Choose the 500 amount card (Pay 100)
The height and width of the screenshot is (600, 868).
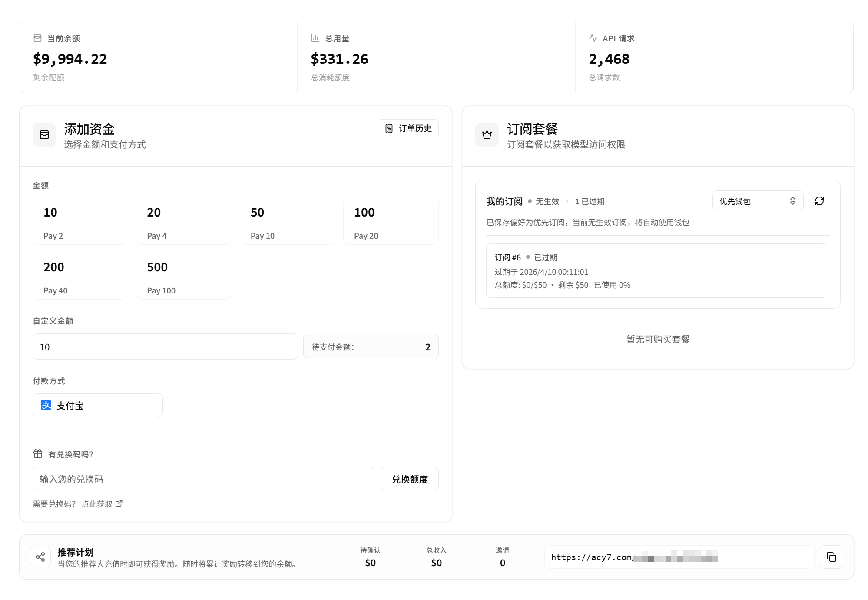(x=184, y=276)
